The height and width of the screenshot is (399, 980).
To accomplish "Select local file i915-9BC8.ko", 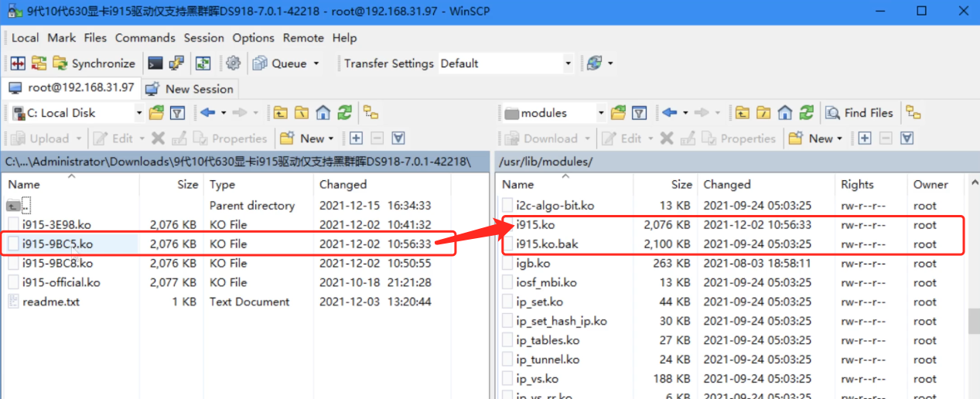I will 57,264.
